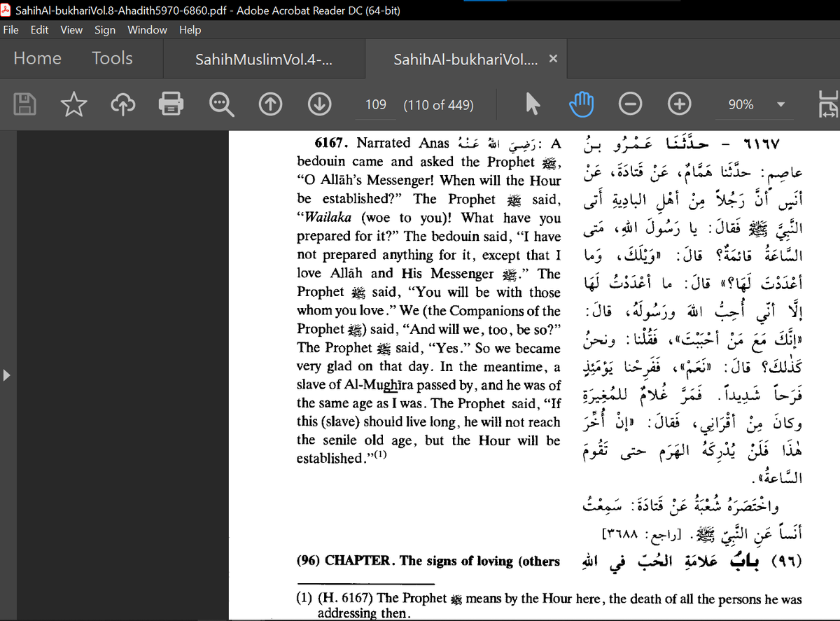Choose the selection arrow tool
This screenshot has width=840, height=621.
pyautogui.click(x=533, y=104)
